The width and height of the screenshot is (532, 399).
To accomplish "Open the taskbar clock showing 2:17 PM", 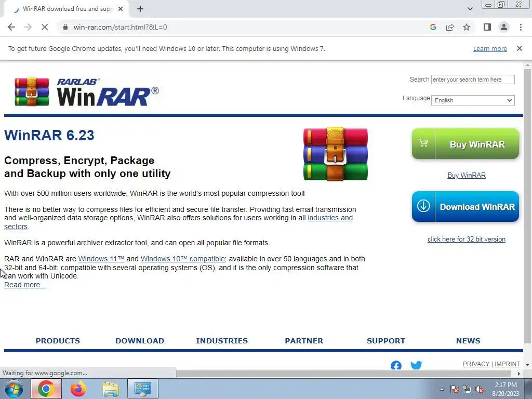I will pos(506,389).
